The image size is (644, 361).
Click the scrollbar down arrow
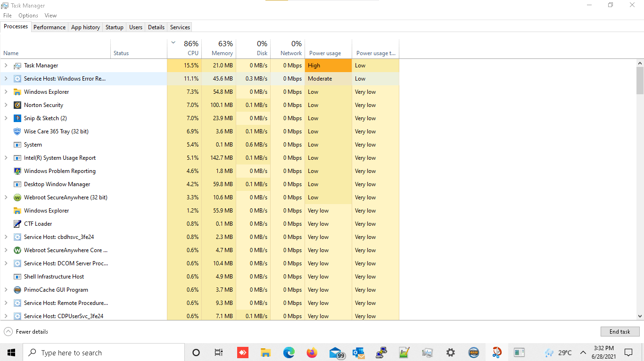[x=640, y=316]
